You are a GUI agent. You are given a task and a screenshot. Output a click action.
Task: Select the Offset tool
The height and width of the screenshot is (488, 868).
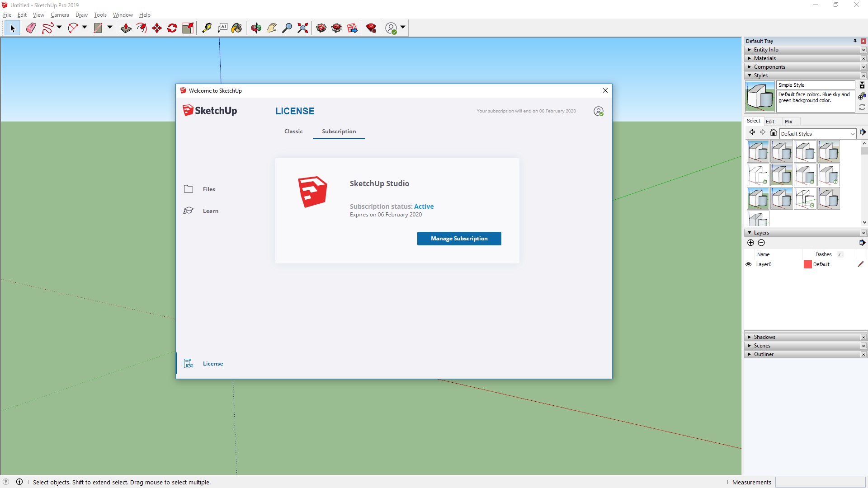point(142,28)
